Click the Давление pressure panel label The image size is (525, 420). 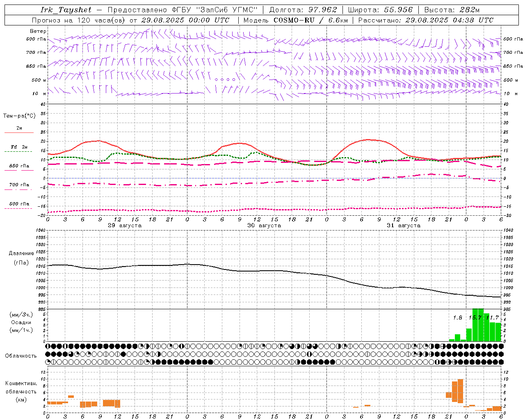pos(21,253)
